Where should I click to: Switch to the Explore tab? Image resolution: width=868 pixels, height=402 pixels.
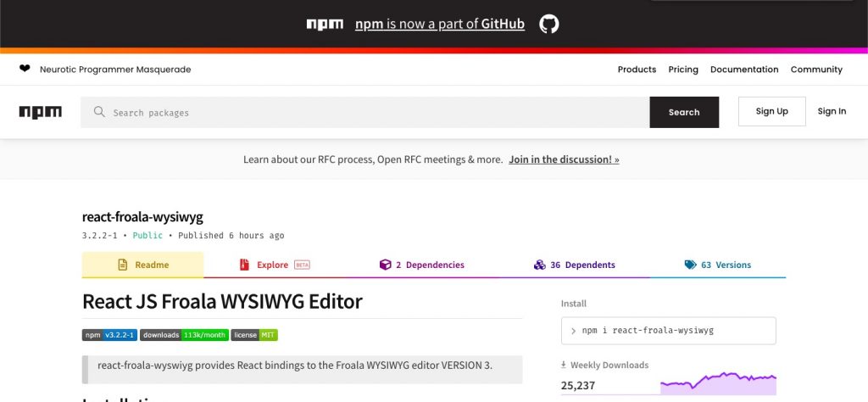[275, 265]
